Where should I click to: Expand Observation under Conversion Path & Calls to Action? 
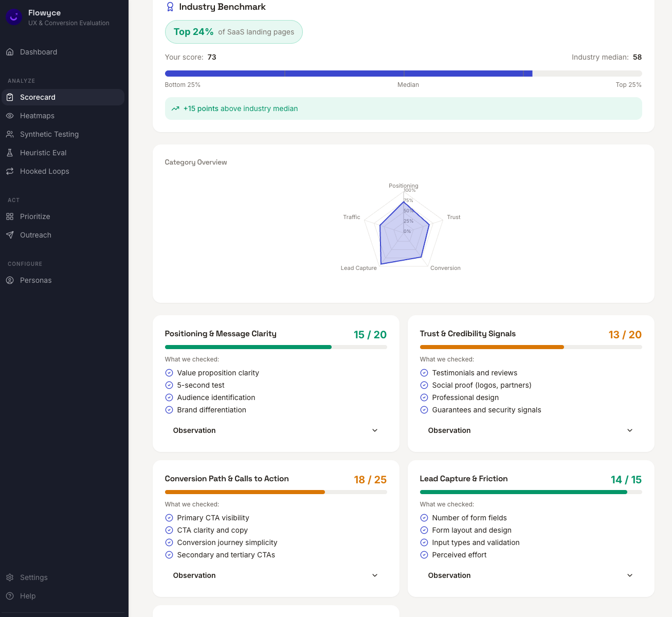276,575
